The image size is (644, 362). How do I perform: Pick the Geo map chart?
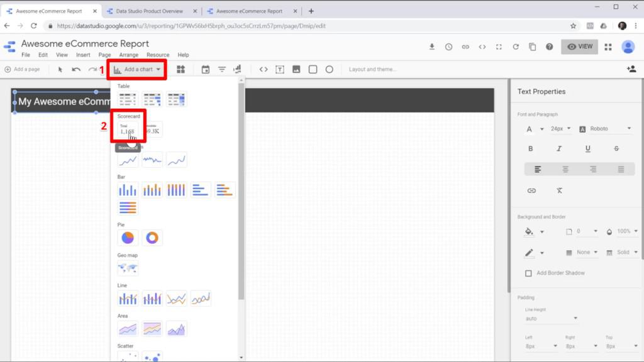(128, 268)
